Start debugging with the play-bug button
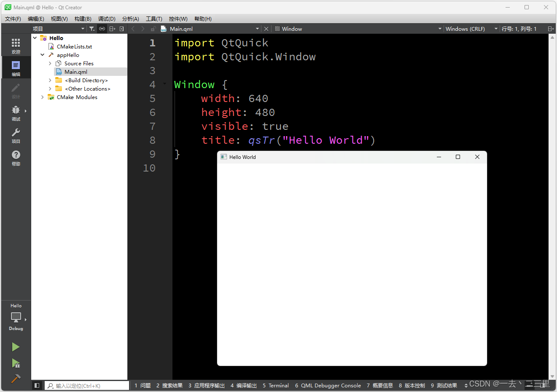Screen dimensions: 557x392 click(x=16, y=363)
